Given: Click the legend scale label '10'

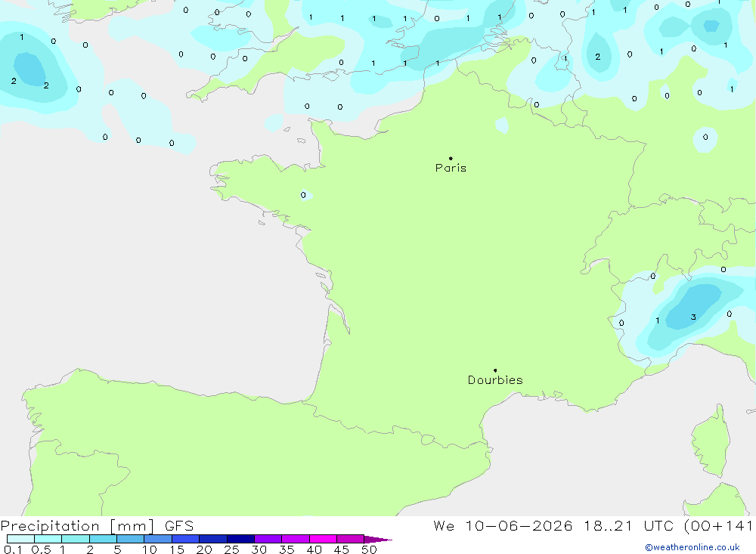Looking at the screenshot, I should click(150, 549).
